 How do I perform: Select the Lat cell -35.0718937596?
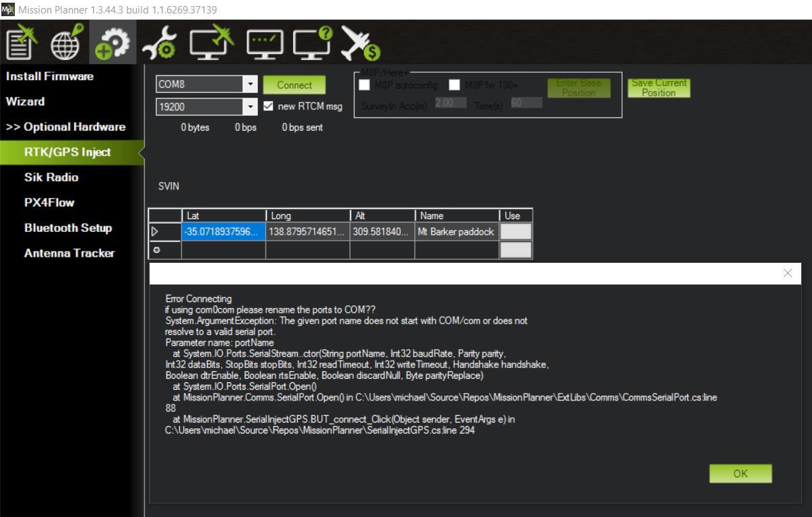tap(224, 232)
